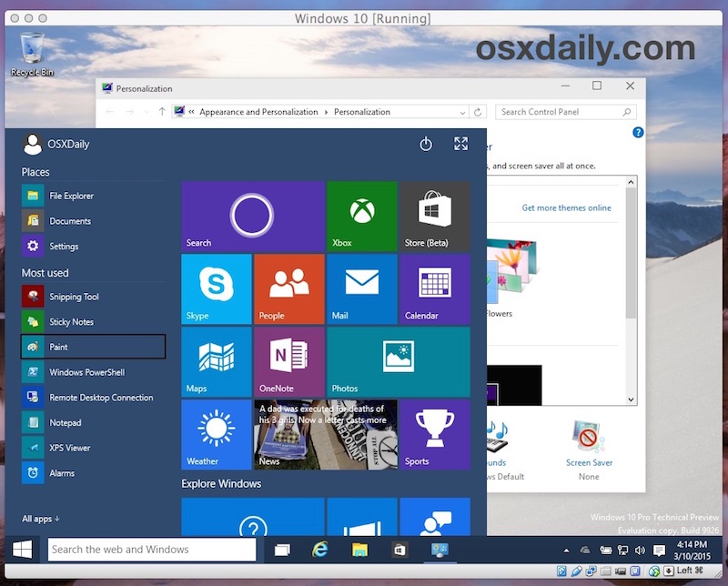Open Task View on the taskbar
This screenshot has width=728, height=586.
(282, 551)
